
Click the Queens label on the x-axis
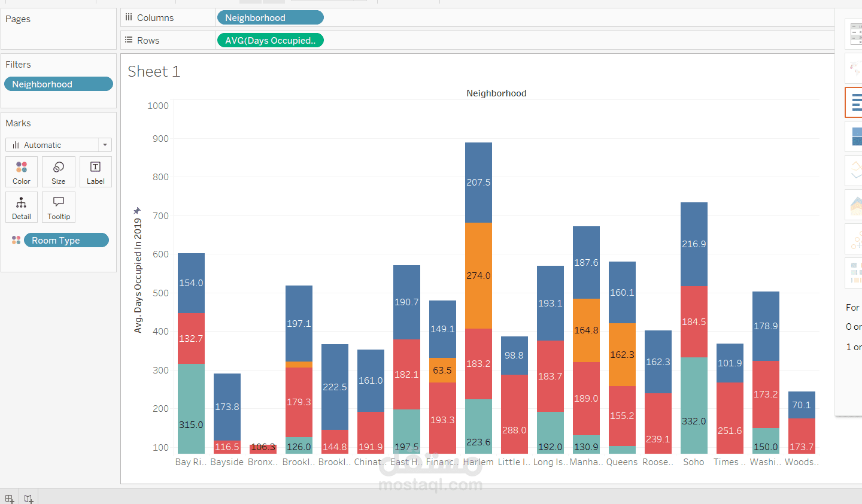622,462
